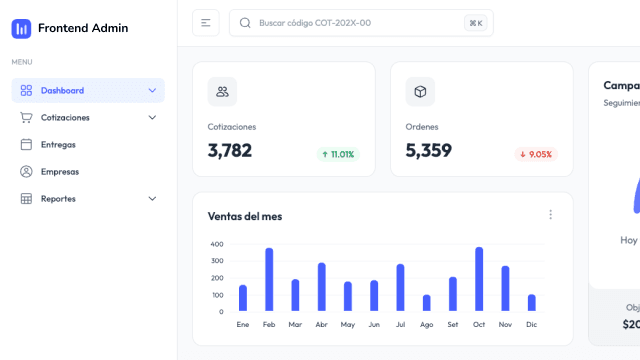The width and height of the screenshot is (640, 360).
Task: Click the Jun bar in sales chart
Action: pyautogui.click(x=374, y=296)
